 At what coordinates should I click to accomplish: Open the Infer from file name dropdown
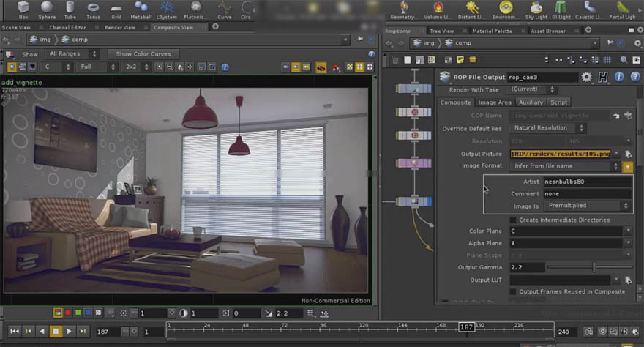coord(565,166)
